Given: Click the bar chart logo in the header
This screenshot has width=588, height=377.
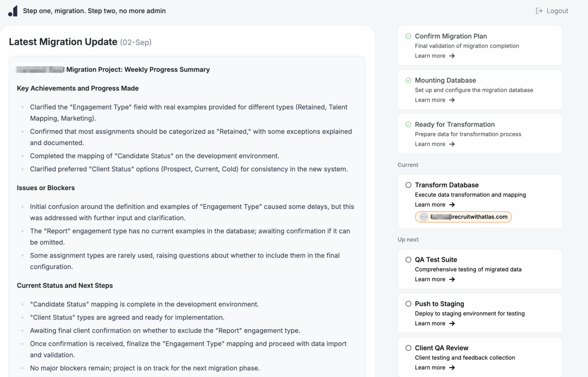Looking at the screenshot, I should [13, 10].
